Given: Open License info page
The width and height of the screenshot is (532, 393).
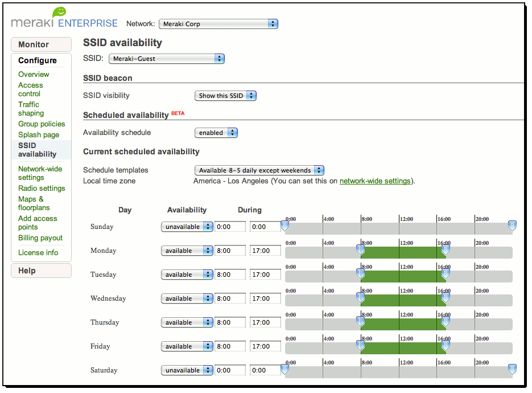Looking at the screenshot, I should click(x=38, y=253).
